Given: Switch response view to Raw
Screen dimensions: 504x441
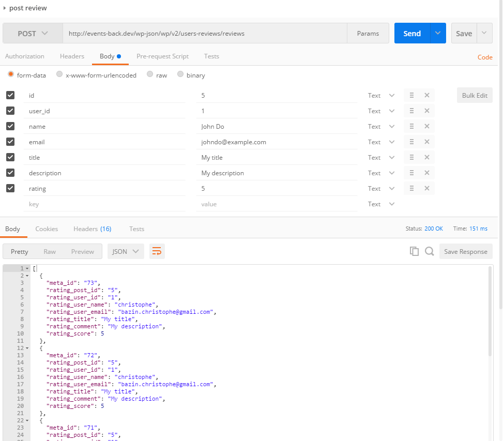Looking at the screenshot, I should pyautogui.click(x=50, y=252).
